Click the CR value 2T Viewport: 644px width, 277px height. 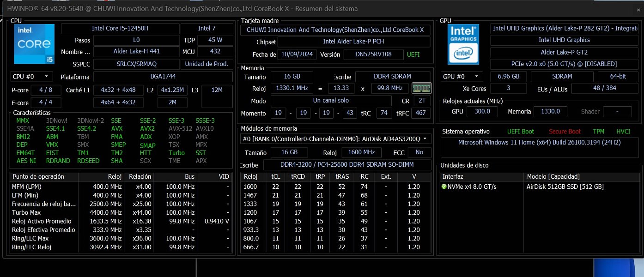[x=421, y=100]
